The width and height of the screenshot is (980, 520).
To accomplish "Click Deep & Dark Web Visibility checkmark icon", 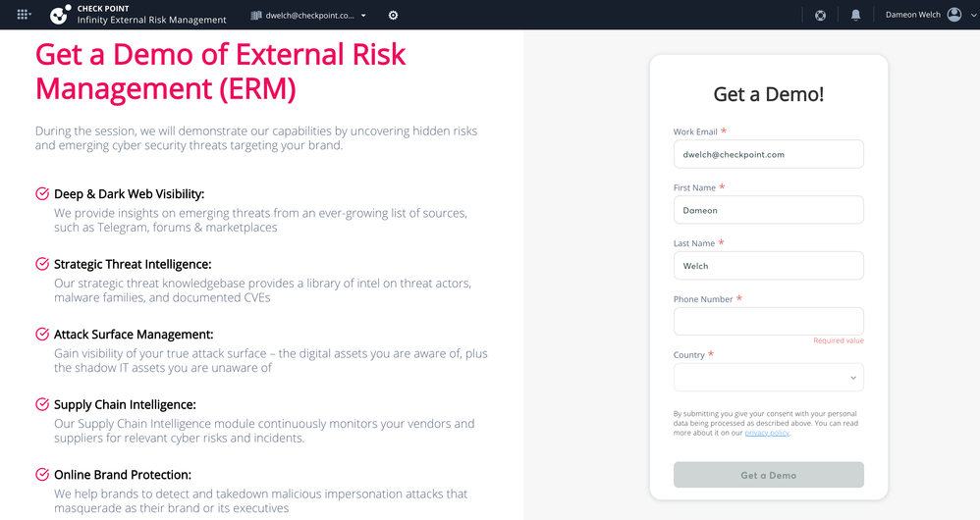I will (x=42, y=193).
